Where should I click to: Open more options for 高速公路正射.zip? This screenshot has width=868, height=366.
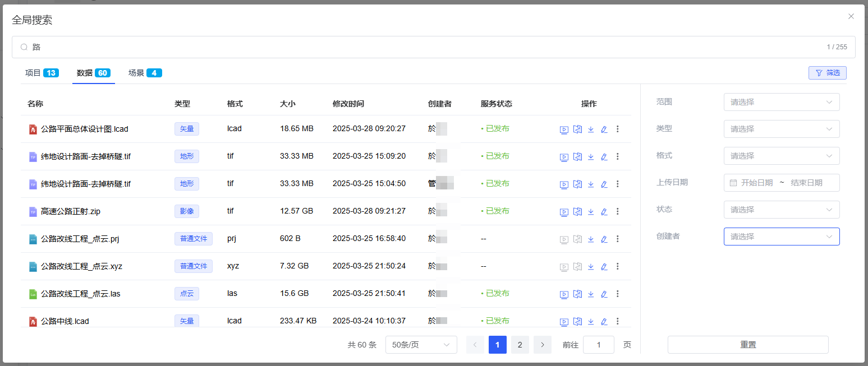pyautogui.click(x=618, y=212)
